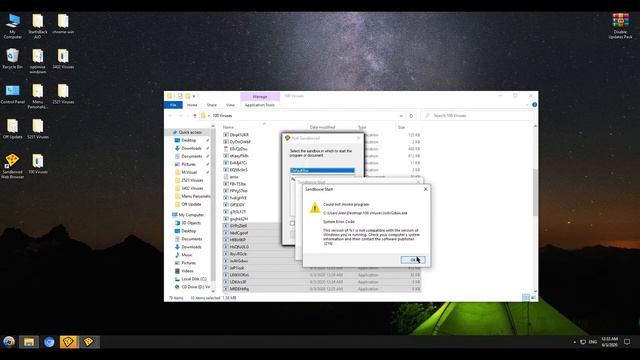Open the View ribbon tab
Screen dimensions: 640x360
click(230, 105)
